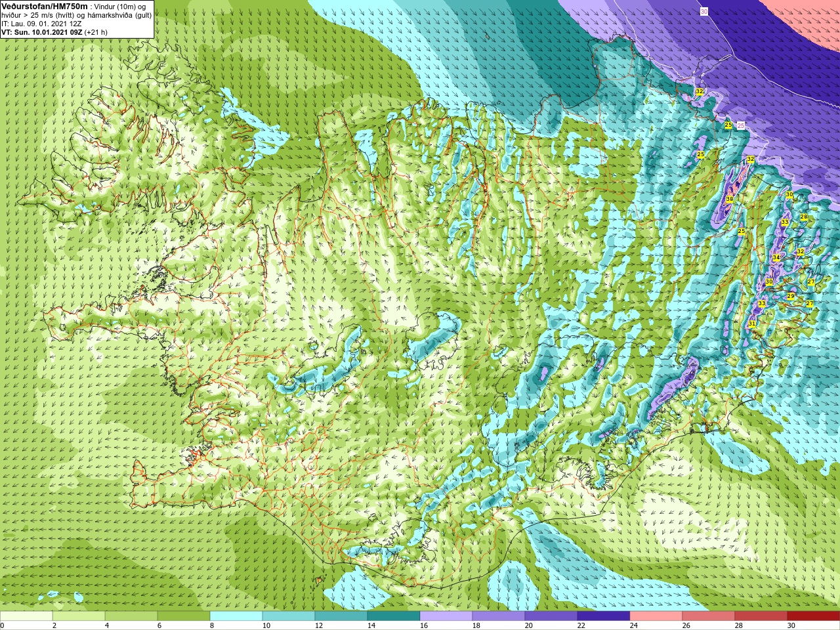This screenshot has height=630, width=840.
Task: Pick the dark red above-30 legend swatch
Action: 813,616
